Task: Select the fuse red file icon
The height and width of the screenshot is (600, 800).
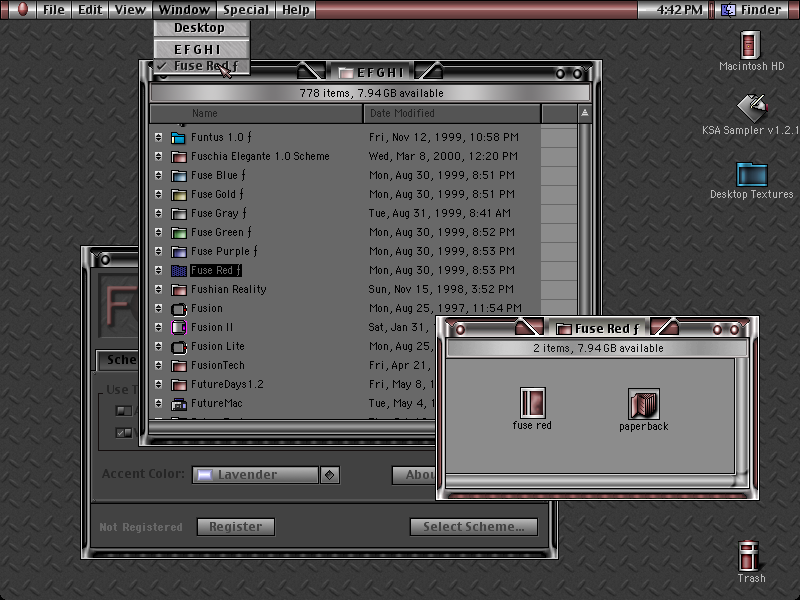Action: click(533, 403)
